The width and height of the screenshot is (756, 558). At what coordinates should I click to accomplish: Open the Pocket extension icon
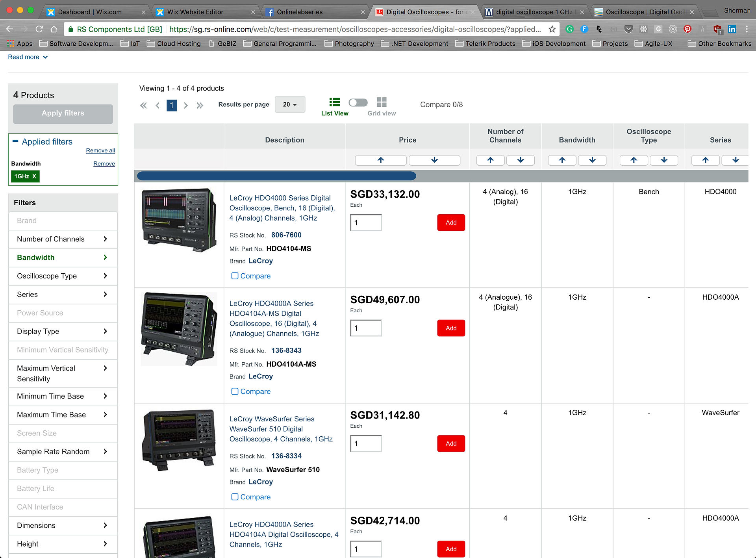point(628,29)
